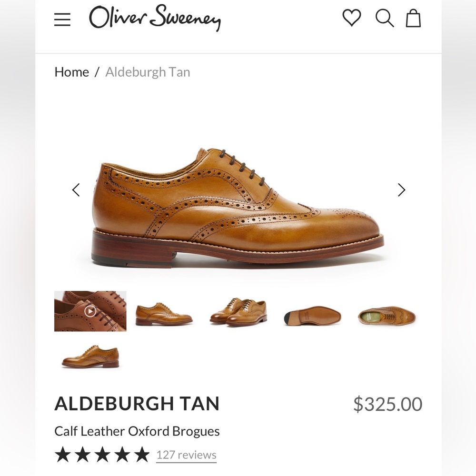
Task: Navigate to Home via the breadcrumb
Action: coord(72,72)
